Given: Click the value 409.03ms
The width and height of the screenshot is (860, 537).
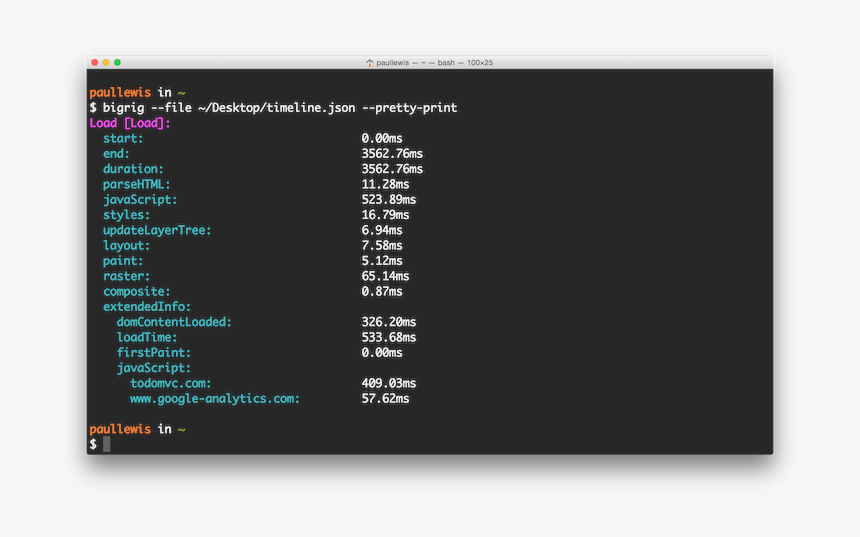Looking at the screenshot, I should 388,383.
